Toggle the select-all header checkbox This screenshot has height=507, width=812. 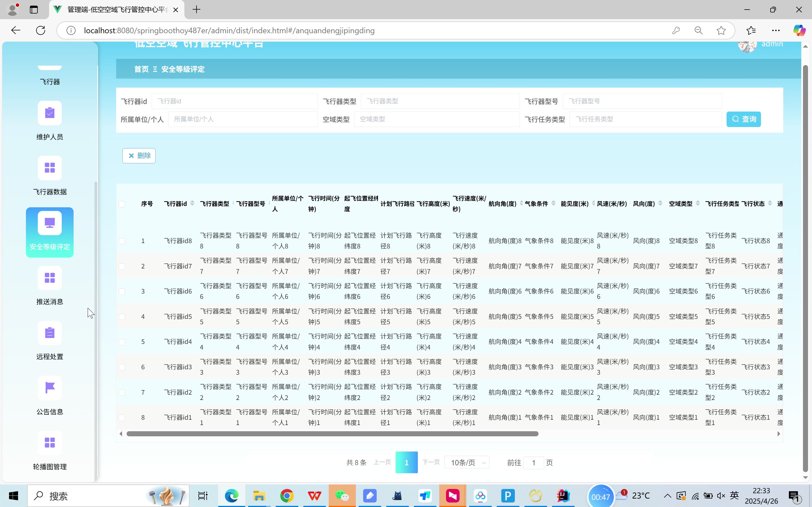tap(122, 204)
